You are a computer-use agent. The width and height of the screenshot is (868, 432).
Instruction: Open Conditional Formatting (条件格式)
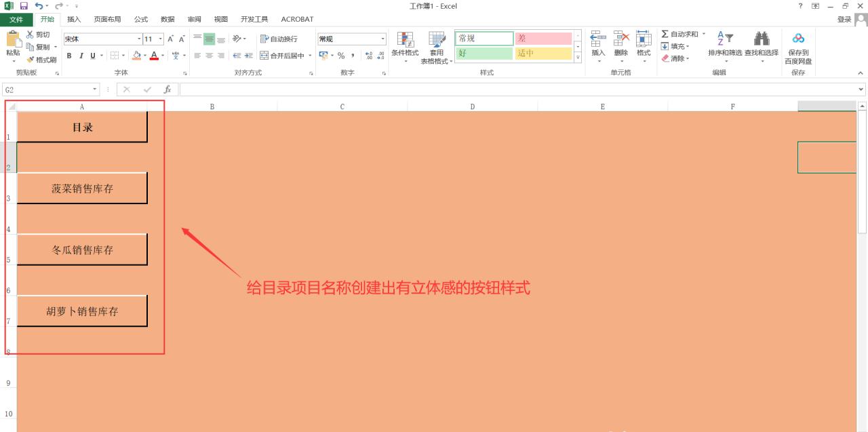click(x=405, y=47)
